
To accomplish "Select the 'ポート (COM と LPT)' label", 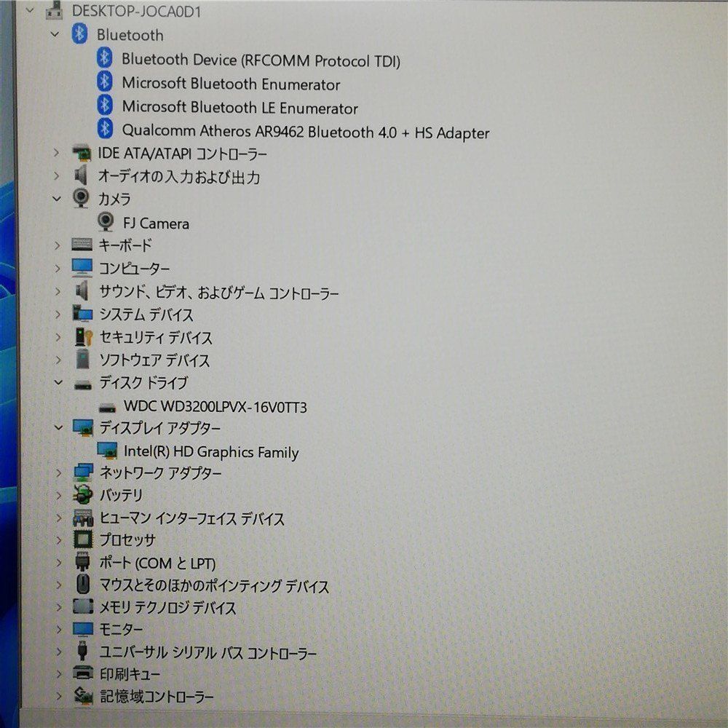I will click(x=158, y=563).
